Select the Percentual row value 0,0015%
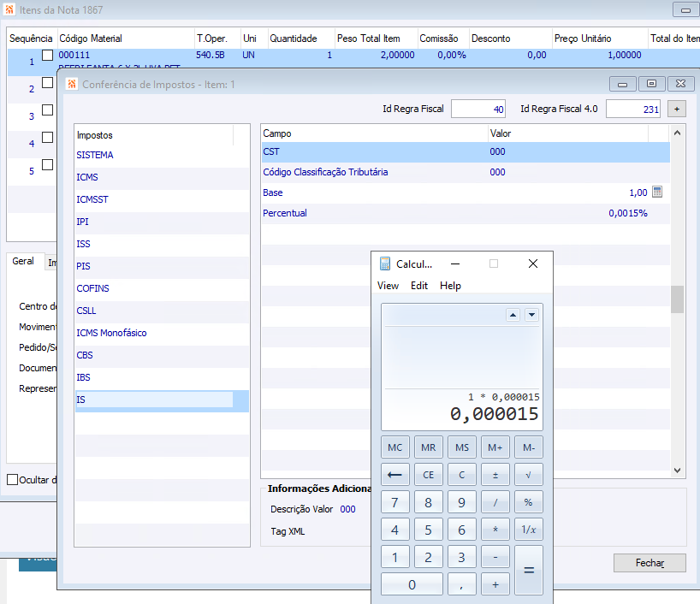The height and width of the screenshot is (604, 700). 627,213
